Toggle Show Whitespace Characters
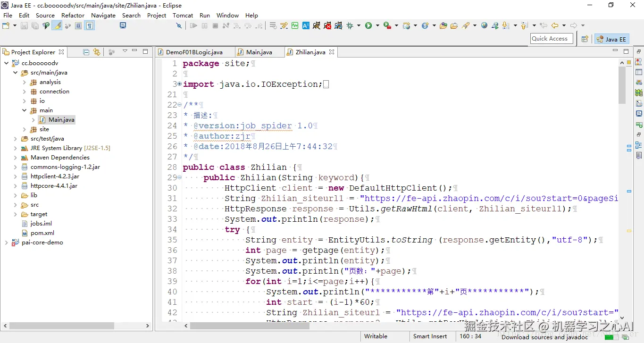The image size is (644, 343). pyautogui.click(x=89, y=25)
